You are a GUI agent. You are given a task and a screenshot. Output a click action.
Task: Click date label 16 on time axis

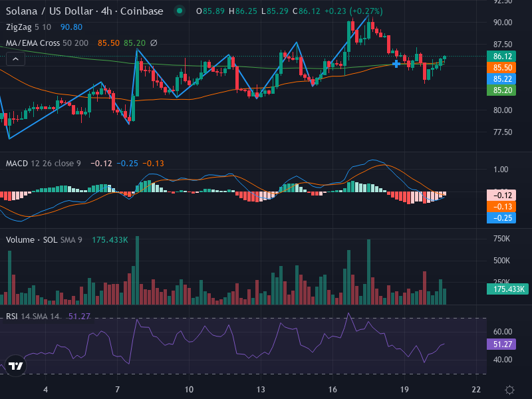[332, 390]
